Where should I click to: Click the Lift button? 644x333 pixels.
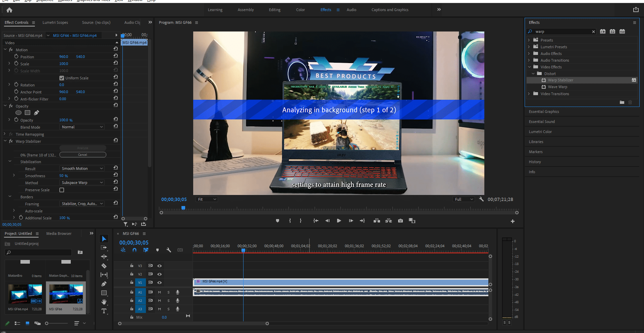tap(377, 221)
